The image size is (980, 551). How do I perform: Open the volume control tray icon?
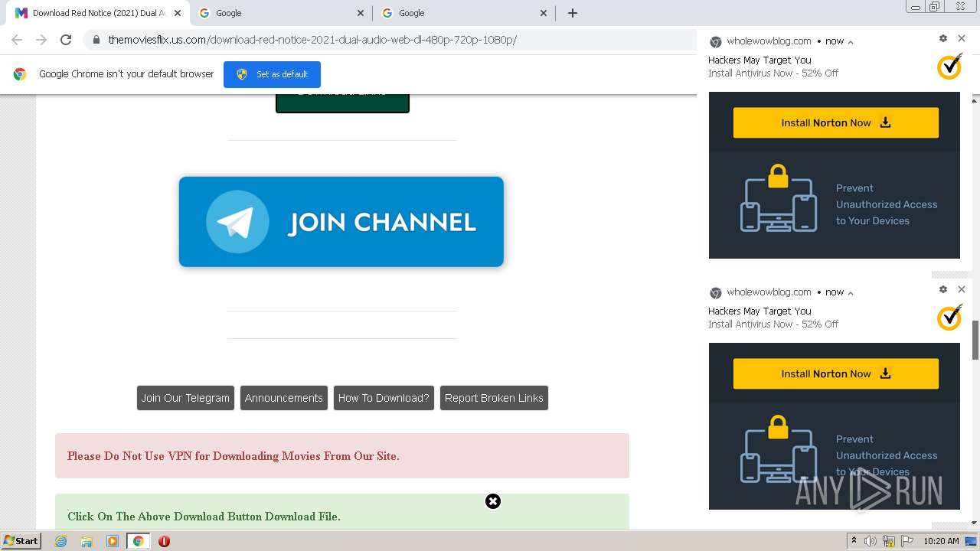[x=871, y=541]
